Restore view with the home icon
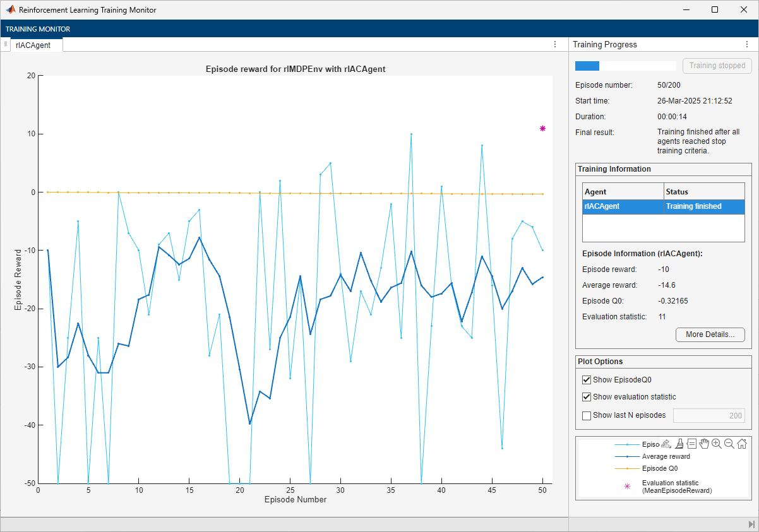759x532 pixels. 742,444
